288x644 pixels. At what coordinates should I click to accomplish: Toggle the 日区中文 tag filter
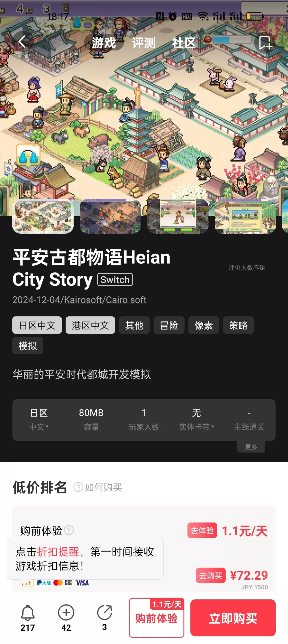[x=37, y=325]
